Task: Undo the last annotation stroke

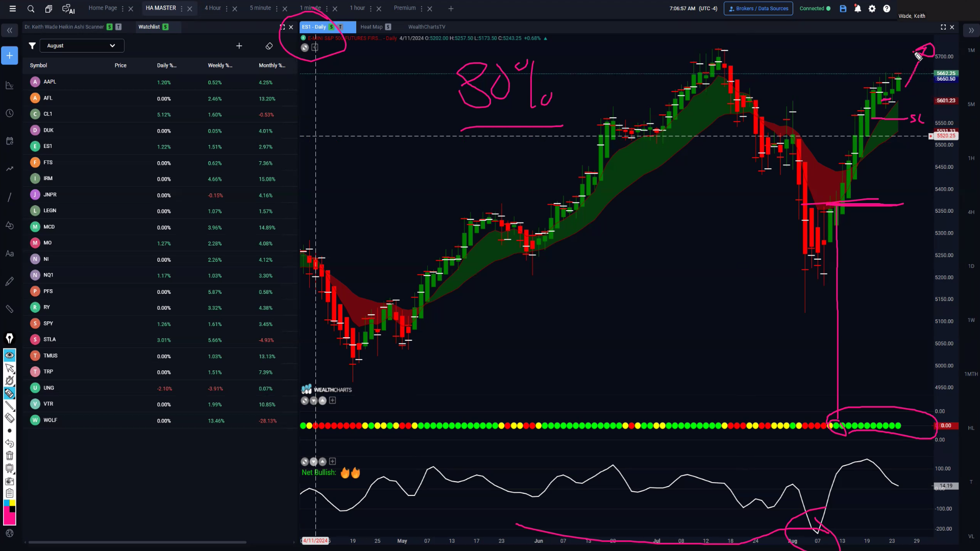Action: click(x=10, y=443)
